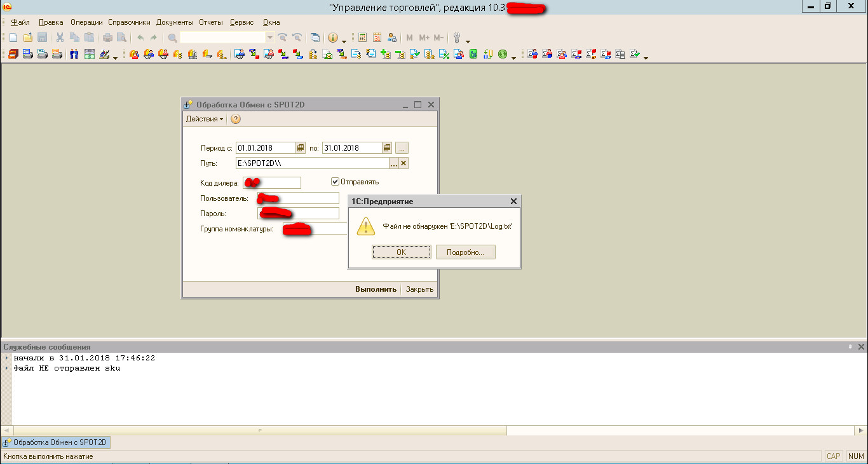
Task: Click the green money bill icon
Action: (x=89, y=54)
